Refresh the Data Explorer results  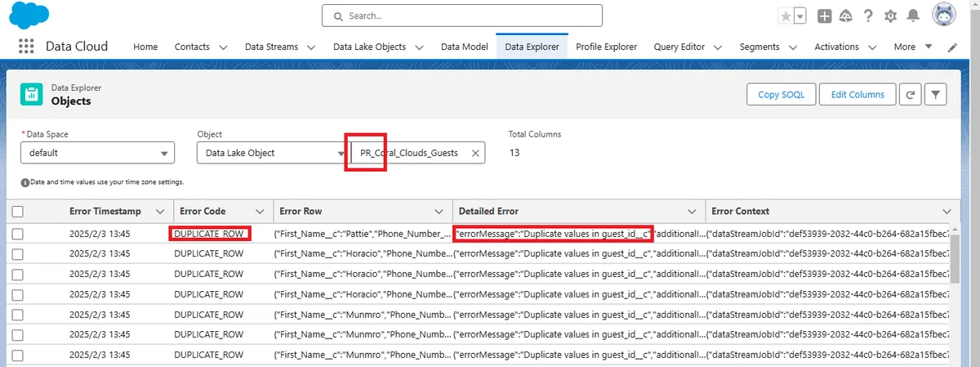click(x=911, y=94)
